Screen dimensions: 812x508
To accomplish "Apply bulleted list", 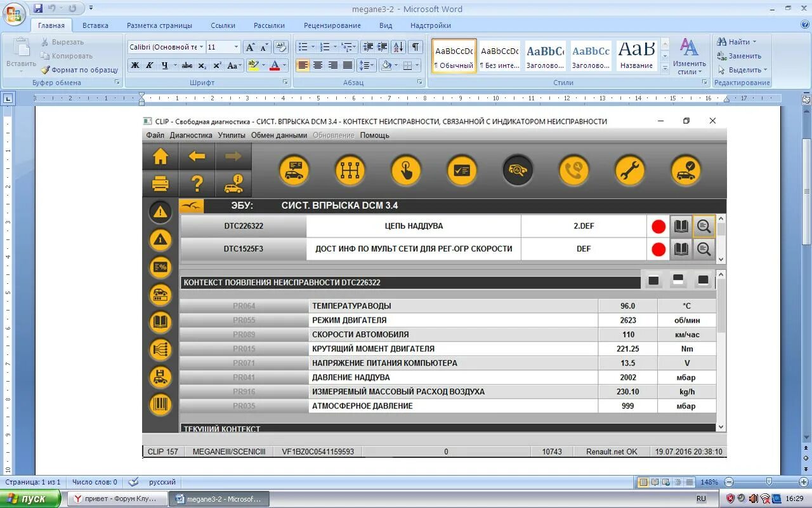I will tap(303, 47).
